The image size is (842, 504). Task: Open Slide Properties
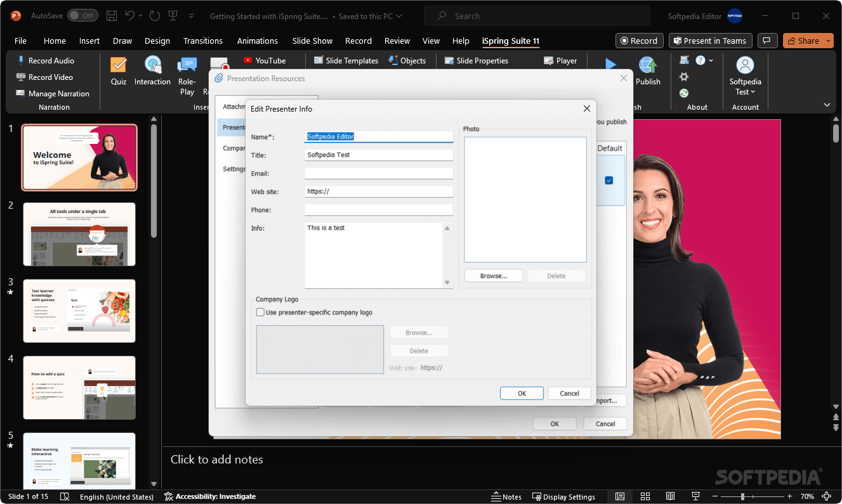point(477,61)
